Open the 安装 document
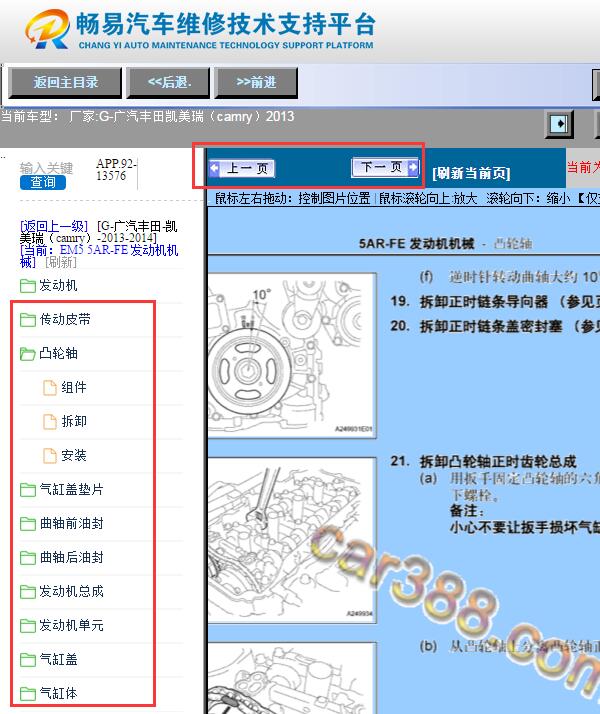This screenshot has width=600, height=714. click(74, 455)
